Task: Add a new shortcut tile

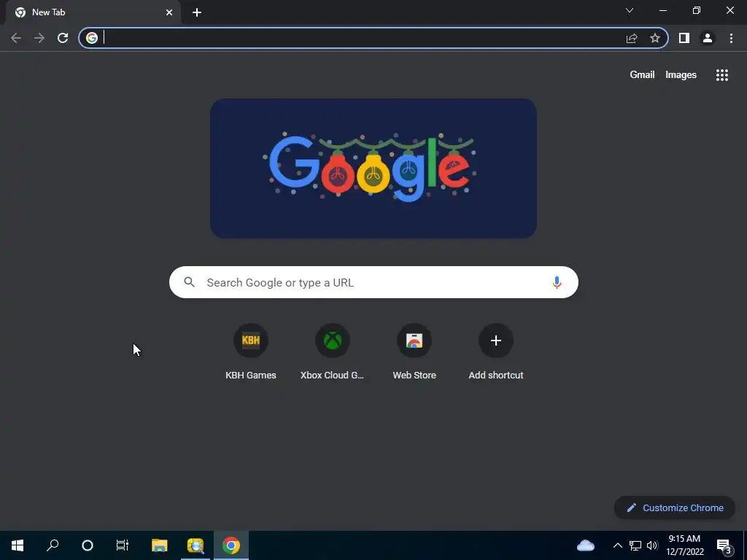Action: click(x=496, y=351)
